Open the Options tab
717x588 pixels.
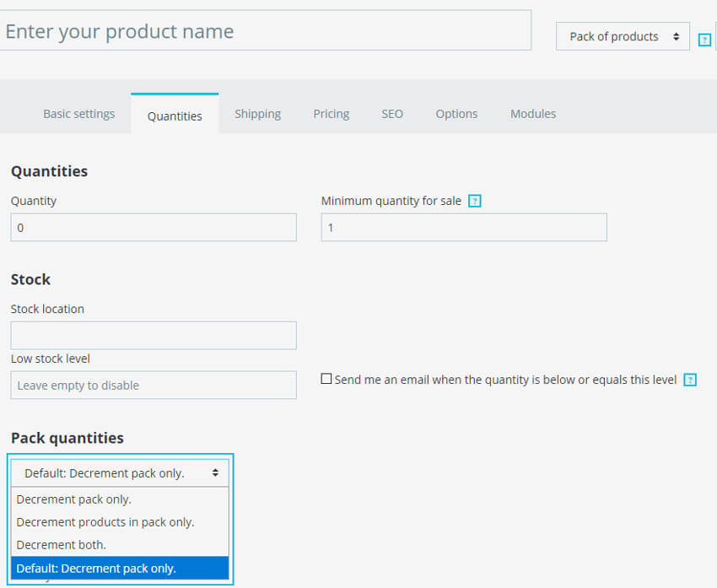[456, 113]
